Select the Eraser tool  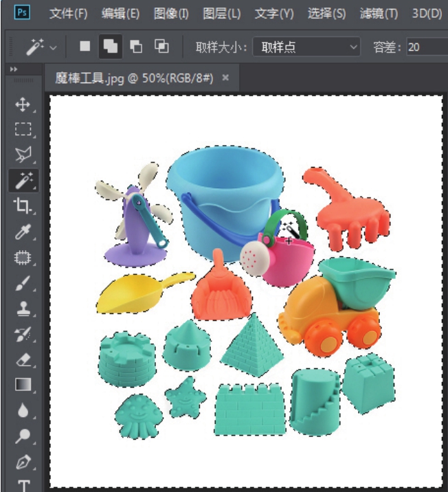coord(23,360)
